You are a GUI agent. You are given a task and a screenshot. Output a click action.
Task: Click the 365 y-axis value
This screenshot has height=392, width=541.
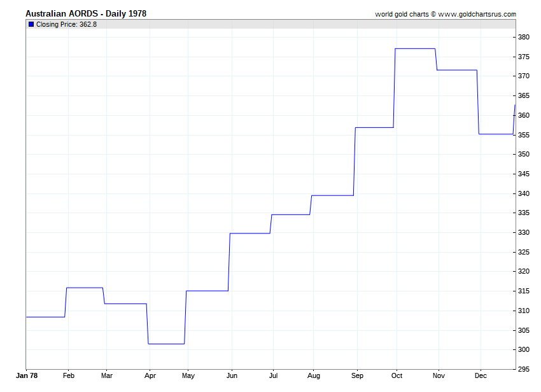point(524,95)
